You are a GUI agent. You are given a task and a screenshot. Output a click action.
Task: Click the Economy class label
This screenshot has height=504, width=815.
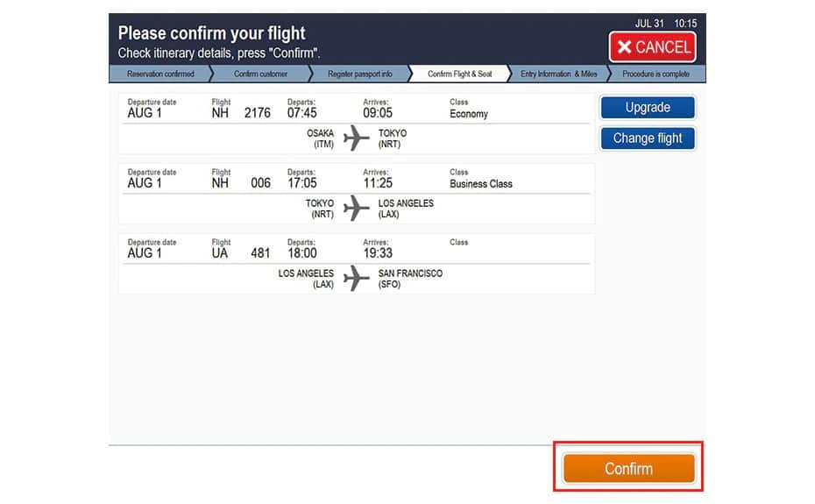coord(469,114)
